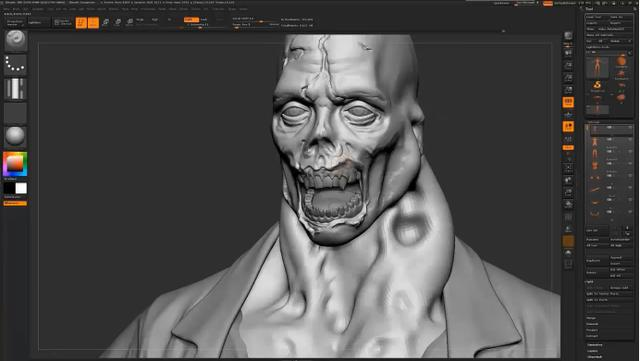Open the Brush menu
The height and width of the screenshot is (361, 640).
tap(16, 9)
